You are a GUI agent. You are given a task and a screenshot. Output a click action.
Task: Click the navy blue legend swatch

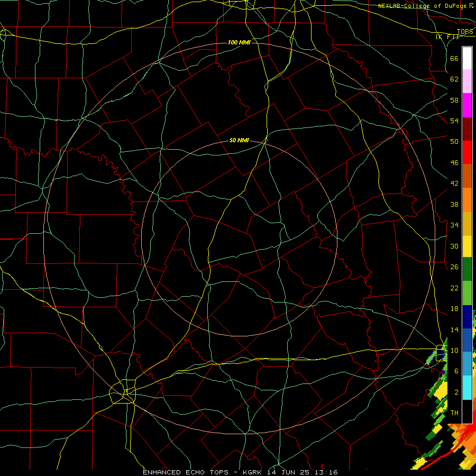tap(467, 317)
